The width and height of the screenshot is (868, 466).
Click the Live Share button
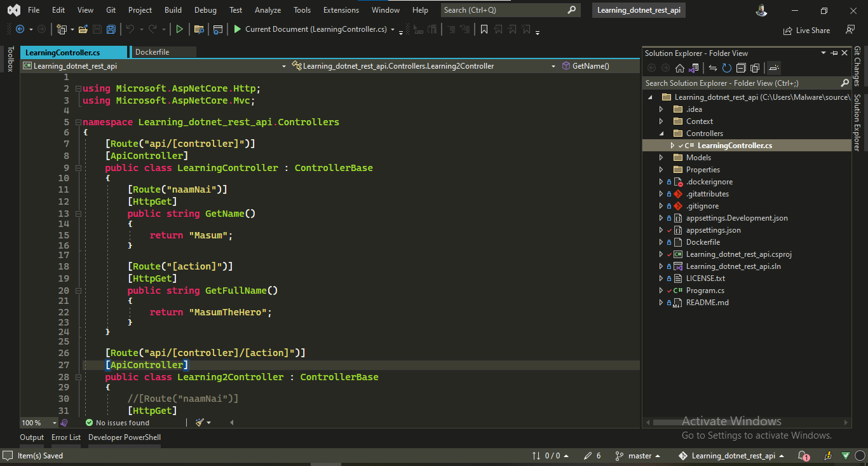(807, 30)
